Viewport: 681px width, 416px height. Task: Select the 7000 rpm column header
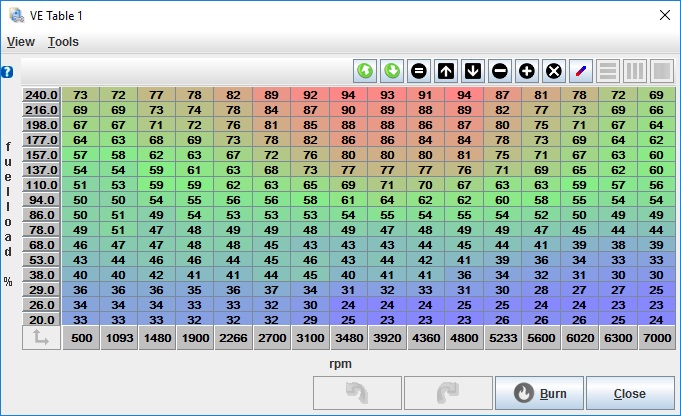click(655, 339)
